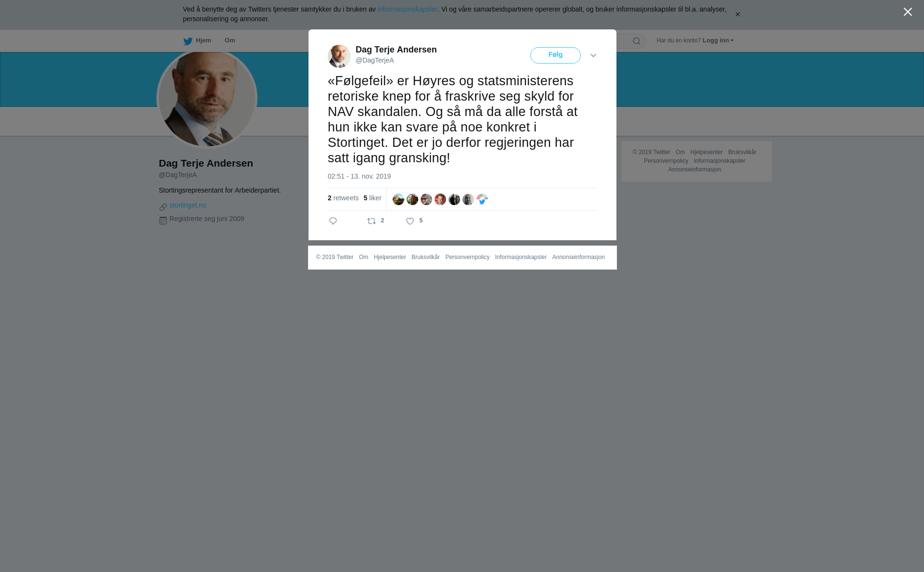The height and width of the screenshot is (572, 924).
Task: Open the stortinget.no profile link
Action: coord(188,205)
